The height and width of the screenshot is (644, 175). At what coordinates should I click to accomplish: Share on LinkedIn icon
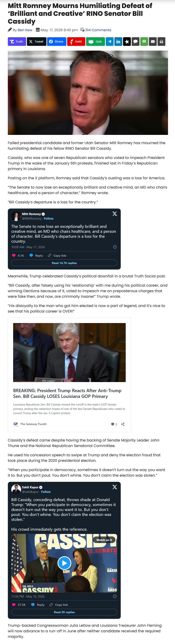pyautogui.click(x=118, y=42)
